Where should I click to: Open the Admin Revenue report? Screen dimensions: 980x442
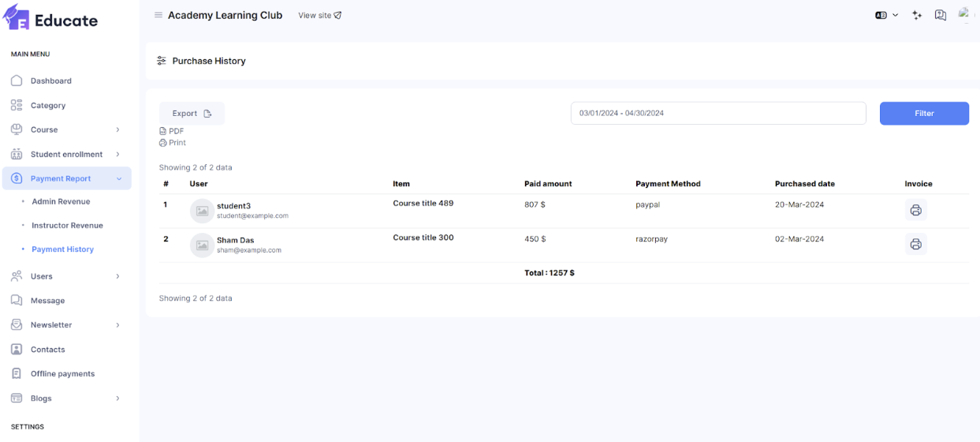click(61, 202)
